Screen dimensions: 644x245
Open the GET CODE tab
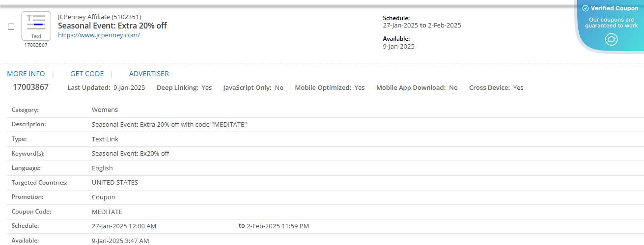click(87, 74)
